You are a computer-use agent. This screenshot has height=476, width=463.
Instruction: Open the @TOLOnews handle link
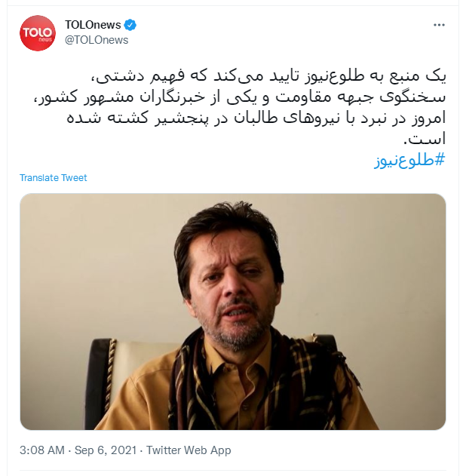click(x=97, y=40)
